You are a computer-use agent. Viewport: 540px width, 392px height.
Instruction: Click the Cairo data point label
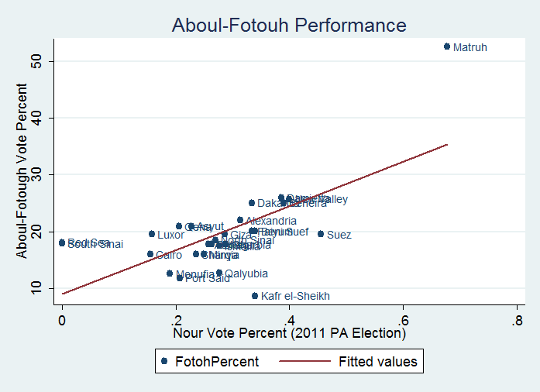[x=169, y=255]
